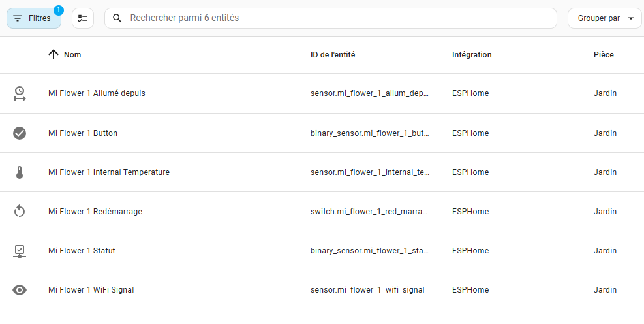Screen dimensions: 644x324
Task: Click the filter count badge on Filtres
Action: click(59, 10)
